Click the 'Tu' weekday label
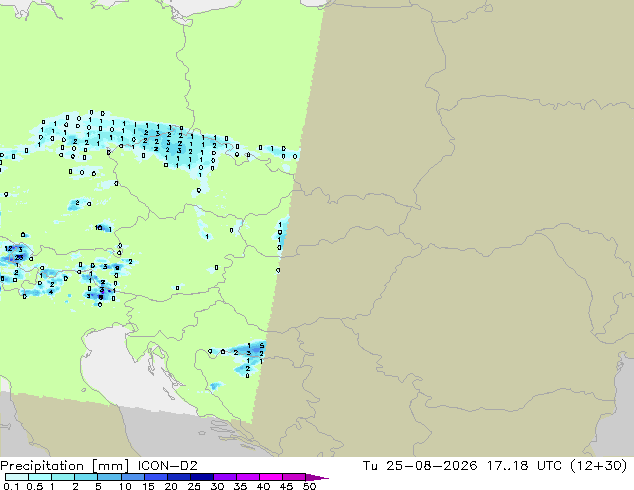Image resolution: width=634 pixels, height=490 pixels. click(370, 466)
